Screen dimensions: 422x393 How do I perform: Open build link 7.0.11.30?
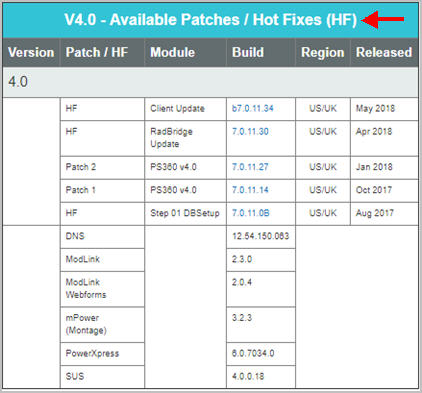pos(250,132)
